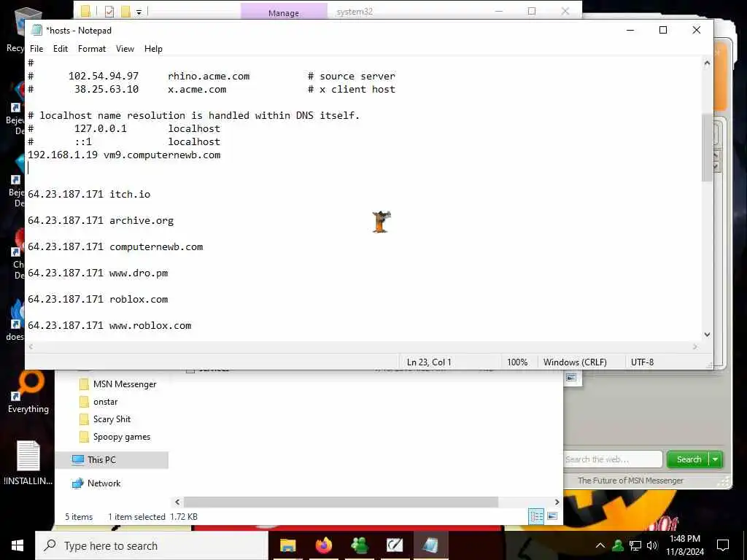
Task: Click the itch.io hosts entry
Action: click(x=89, y=194)
